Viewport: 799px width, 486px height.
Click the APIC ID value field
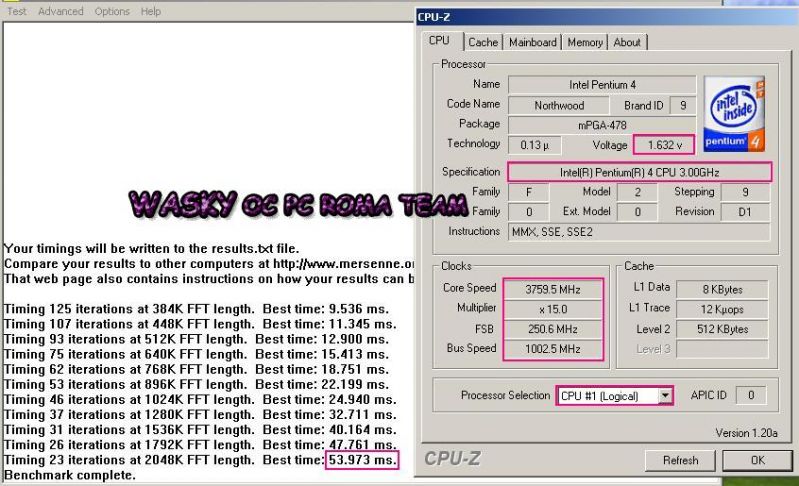tap(751, 395)
